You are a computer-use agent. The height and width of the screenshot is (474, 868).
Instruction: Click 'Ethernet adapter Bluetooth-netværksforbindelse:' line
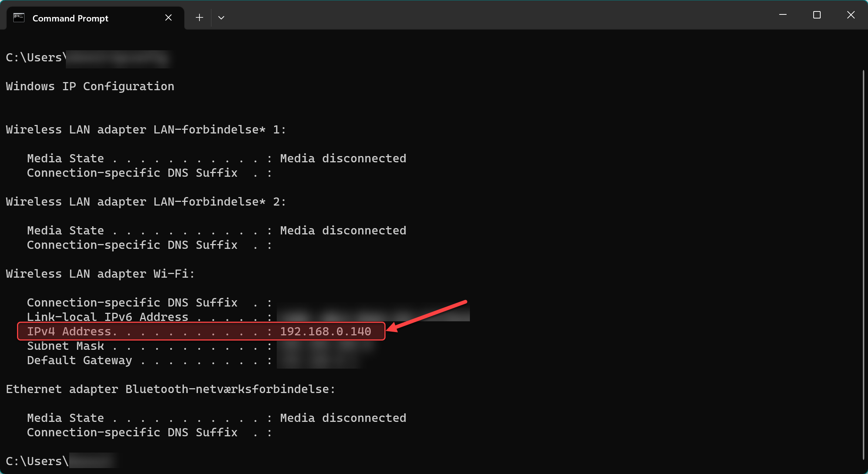171,389
